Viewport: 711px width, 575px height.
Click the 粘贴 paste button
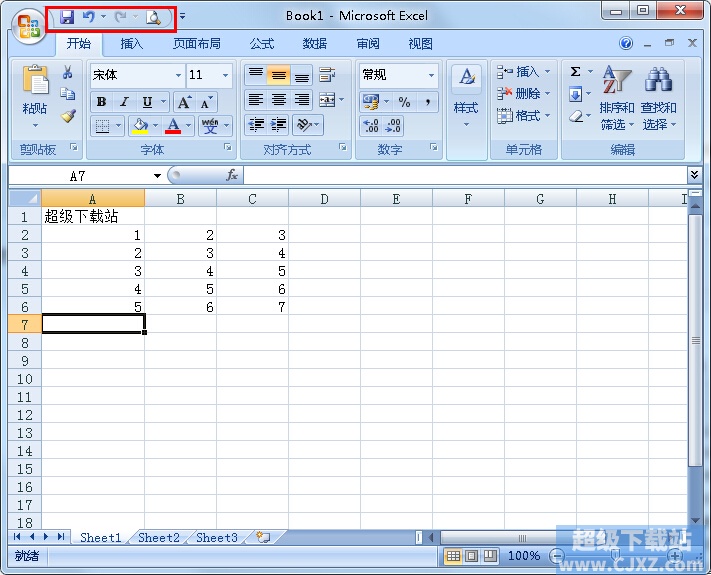[x=35, y=89]
